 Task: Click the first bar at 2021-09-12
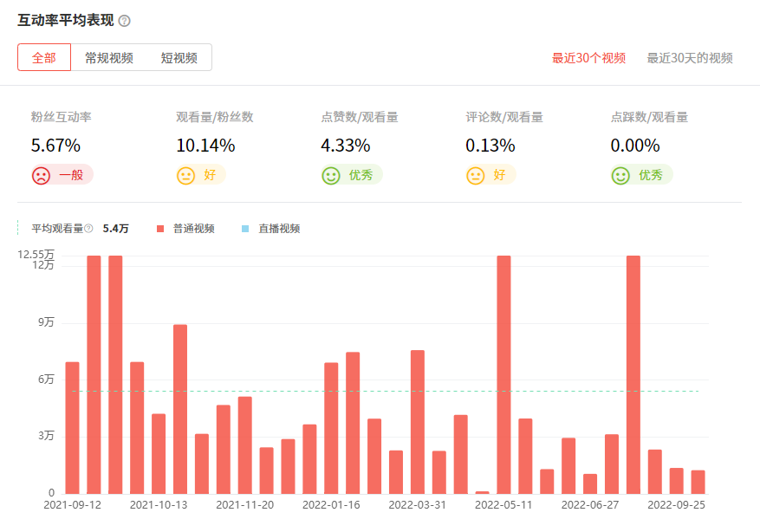click(x=72, y=427)
